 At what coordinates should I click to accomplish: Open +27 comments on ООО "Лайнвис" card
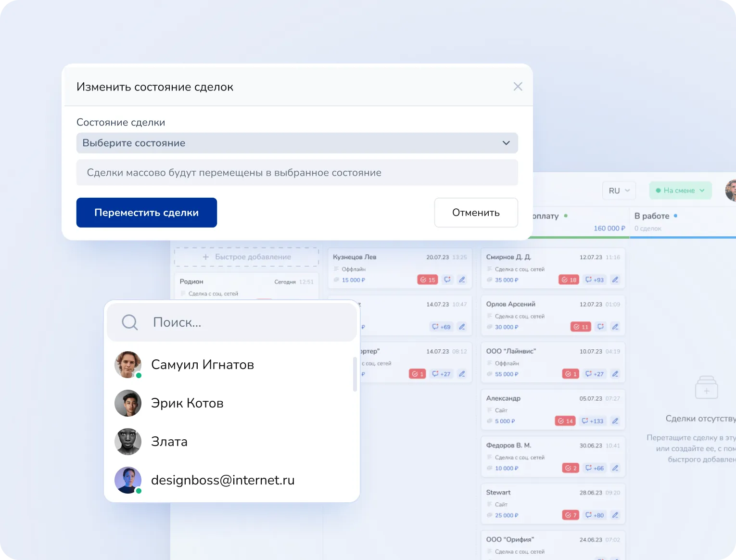point(595,374)
